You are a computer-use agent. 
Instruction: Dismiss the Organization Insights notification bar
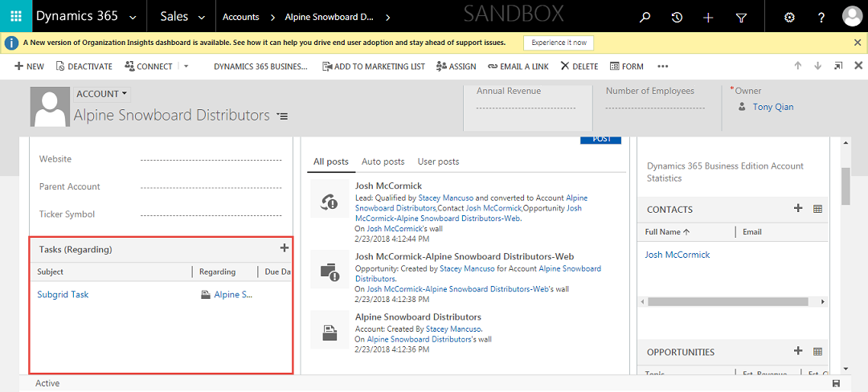click(858, 42)
